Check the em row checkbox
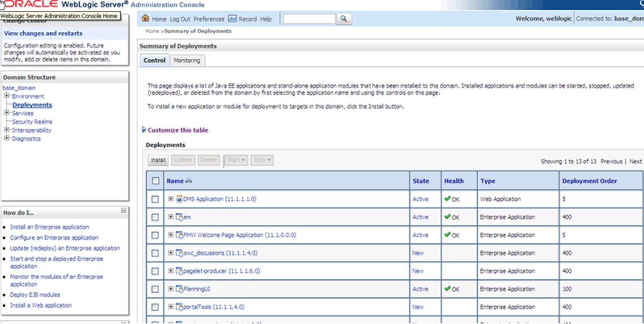The width and height of the screenshot is (644, 324). coord(155,217)
